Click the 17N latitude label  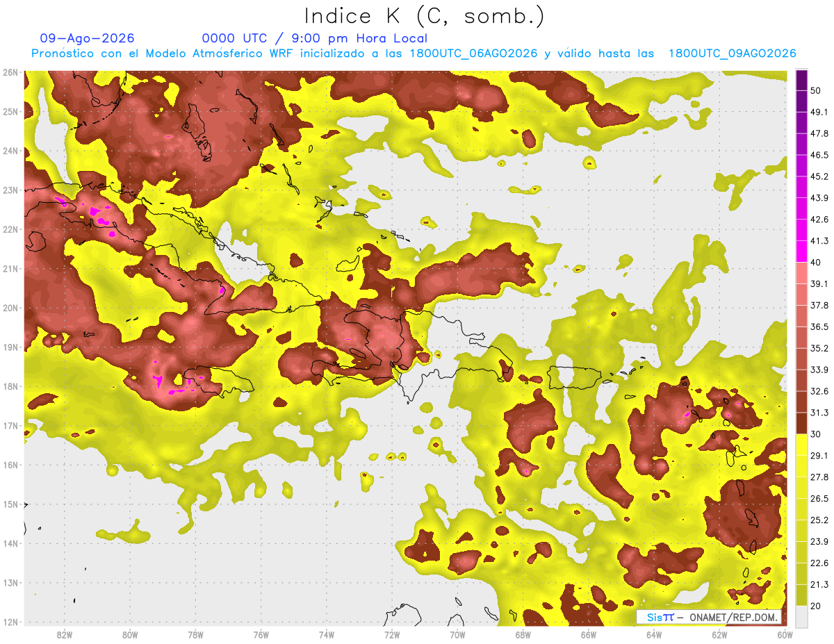click(x=10, y=426)
